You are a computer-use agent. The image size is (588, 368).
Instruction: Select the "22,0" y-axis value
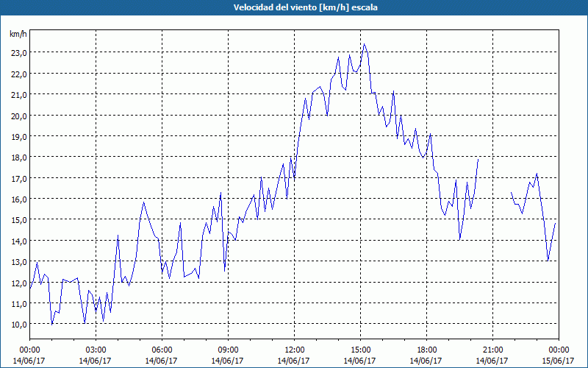(x=19, y=74)
